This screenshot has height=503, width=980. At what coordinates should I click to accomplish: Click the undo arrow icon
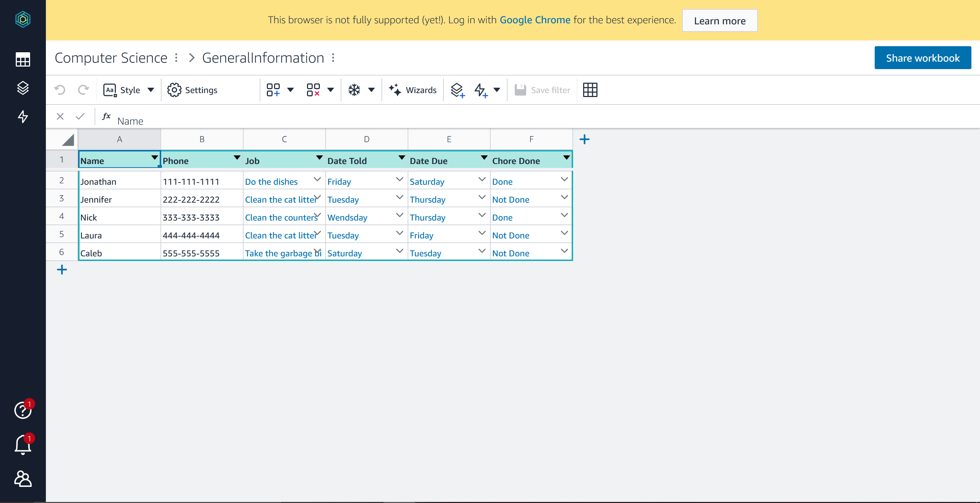(x=60, y=90)
